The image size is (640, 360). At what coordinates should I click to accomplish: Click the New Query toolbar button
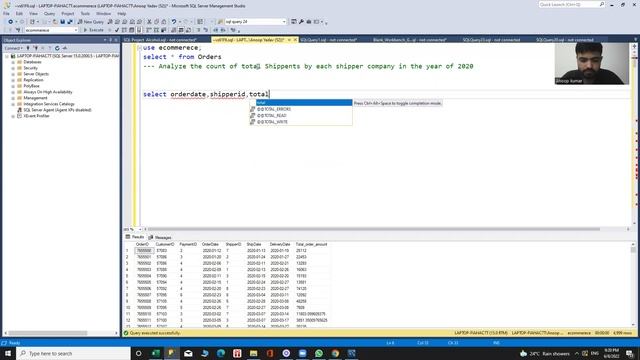pos(91,22)
